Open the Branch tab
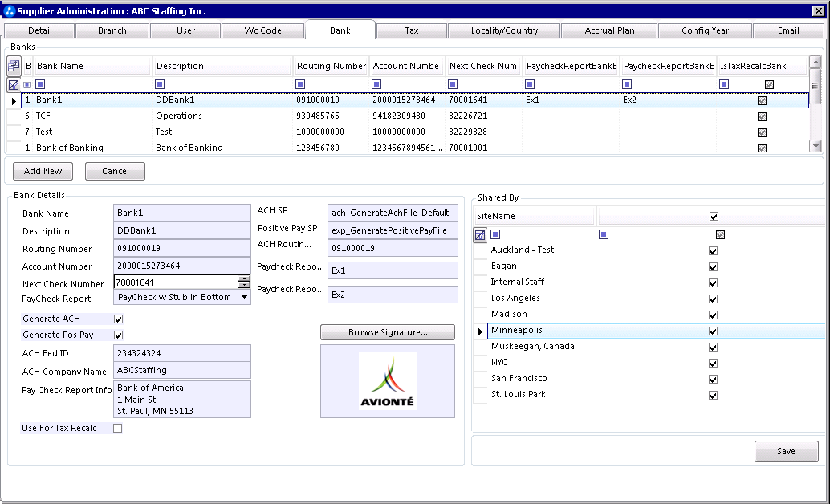 click(x=112, y=30)
